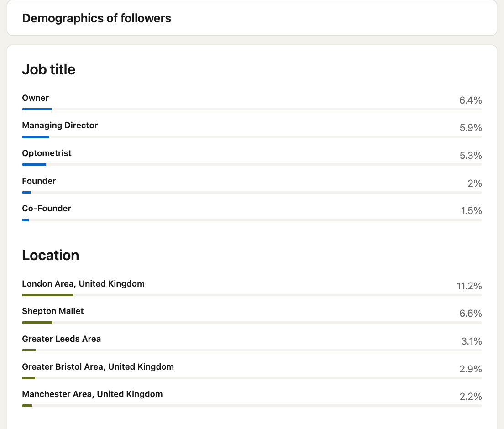
Task: Click the Optometrist blue progress bar
Action: [x=34, y=164]
